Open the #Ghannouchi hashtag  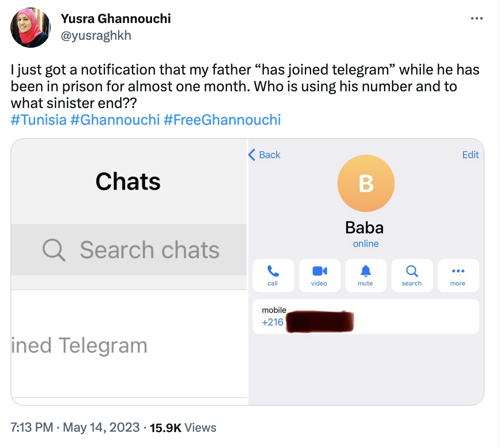point(115,120)
